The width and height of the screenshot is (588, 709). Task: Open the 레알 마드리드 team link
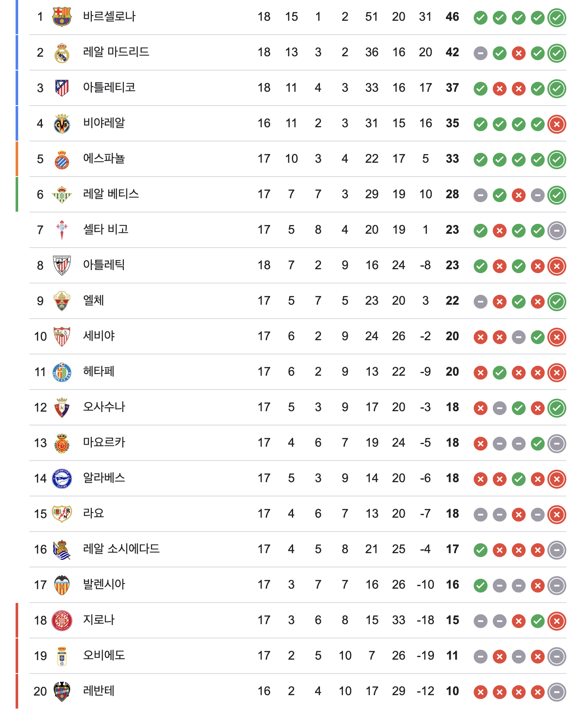coord(116,52)
